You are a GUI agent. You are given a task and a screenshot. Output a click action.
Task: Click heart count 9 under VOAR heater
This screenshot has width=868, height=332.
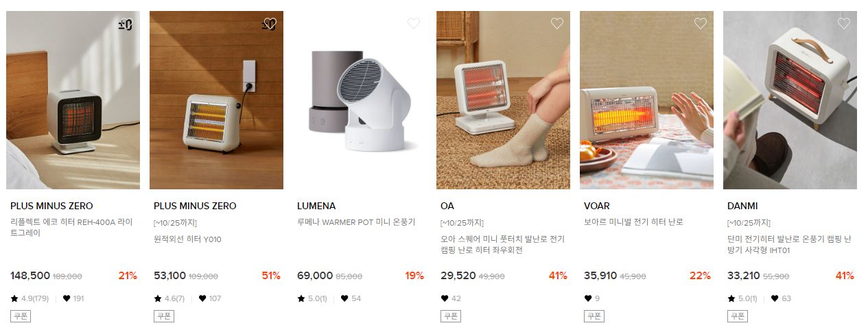pos(591,298)
